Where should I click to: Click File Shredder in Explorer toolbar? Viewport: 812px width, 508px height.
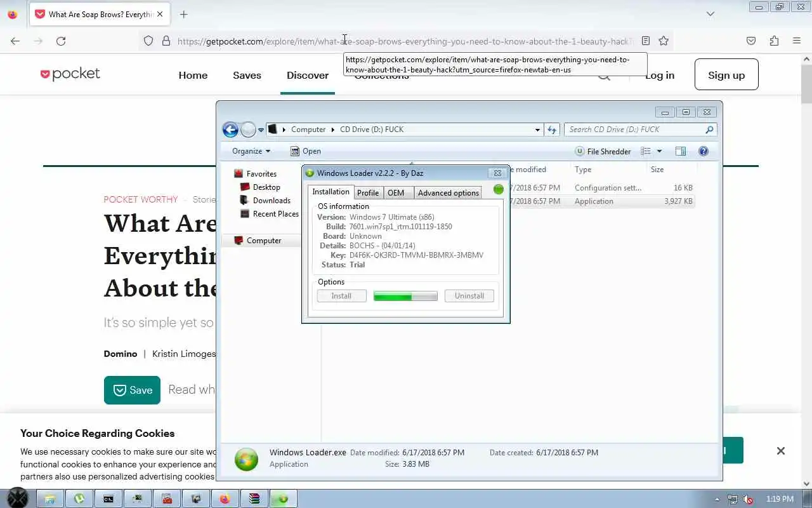pyautogui.click(x=603, y=151)
